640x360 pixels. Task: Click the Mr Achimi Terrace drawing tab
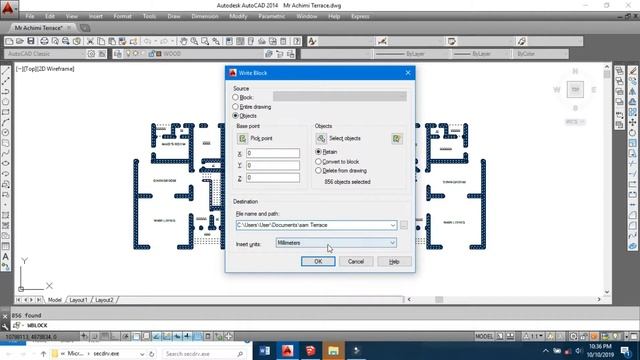tap(38, 28)
